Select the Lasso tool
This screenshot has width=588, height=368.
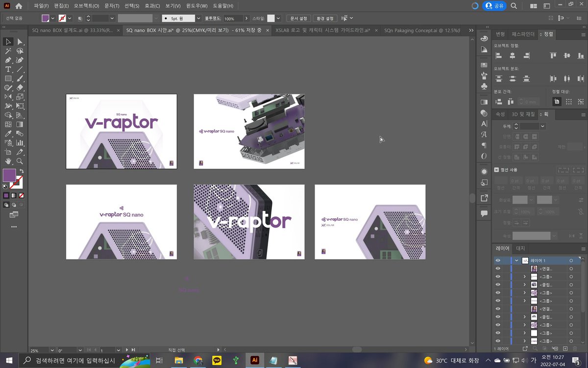click(20, 51)
